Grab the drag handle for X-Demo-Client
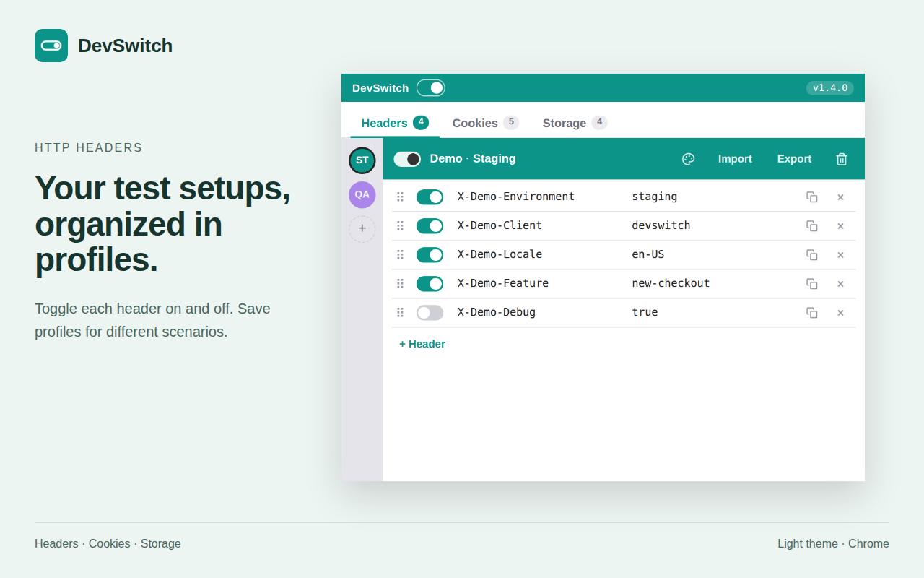Screen dimensions: 924x578 click(400, 225)
